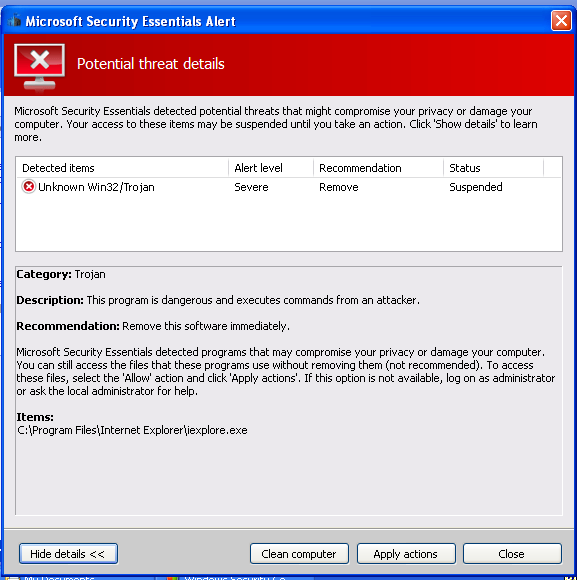Click the Severe alert level cell
The width and height of the screenshot is (577, 580).
coord(251,187)
